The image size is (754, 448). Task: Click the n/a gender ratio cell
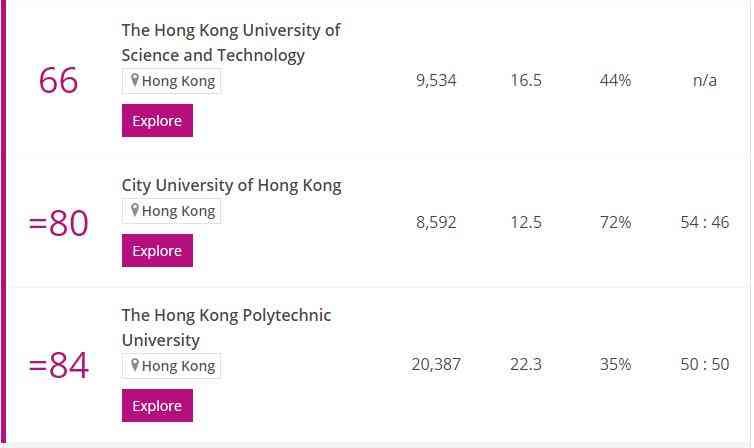705,80
